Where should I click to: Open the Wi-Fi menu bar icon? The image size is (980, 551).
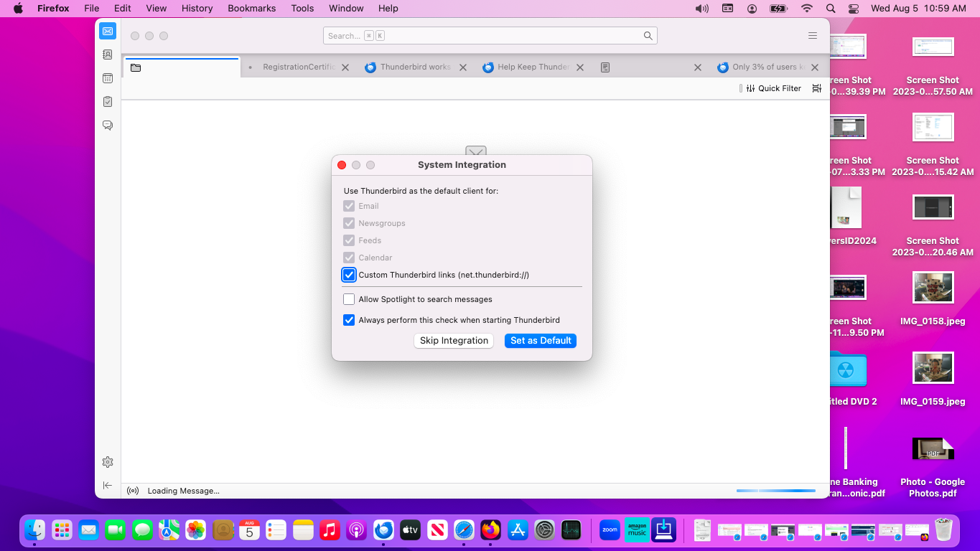[x=807, y=9]
